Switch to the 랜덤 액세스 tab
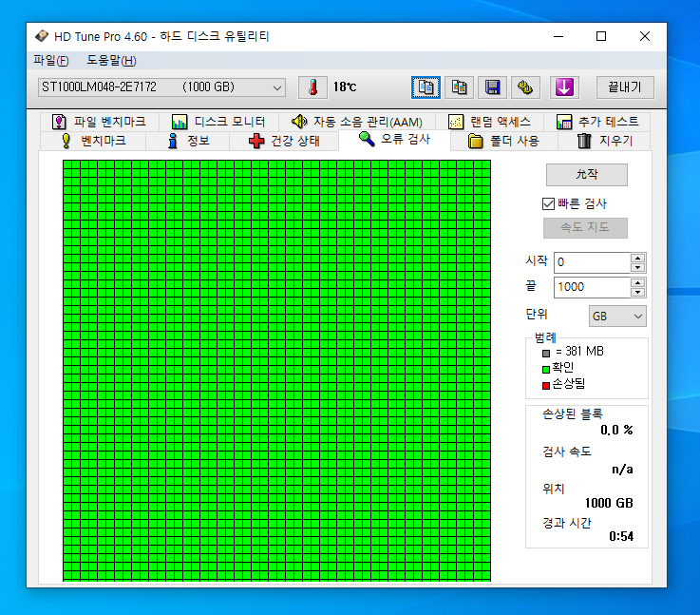The width and height of the screenshot is (700, 615). click(489, 122)
